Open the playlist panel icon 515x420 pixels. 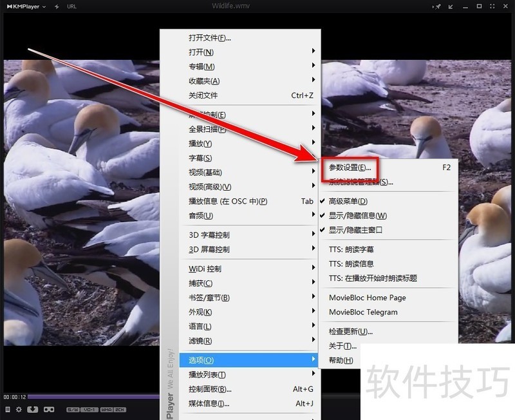[7, 409]
